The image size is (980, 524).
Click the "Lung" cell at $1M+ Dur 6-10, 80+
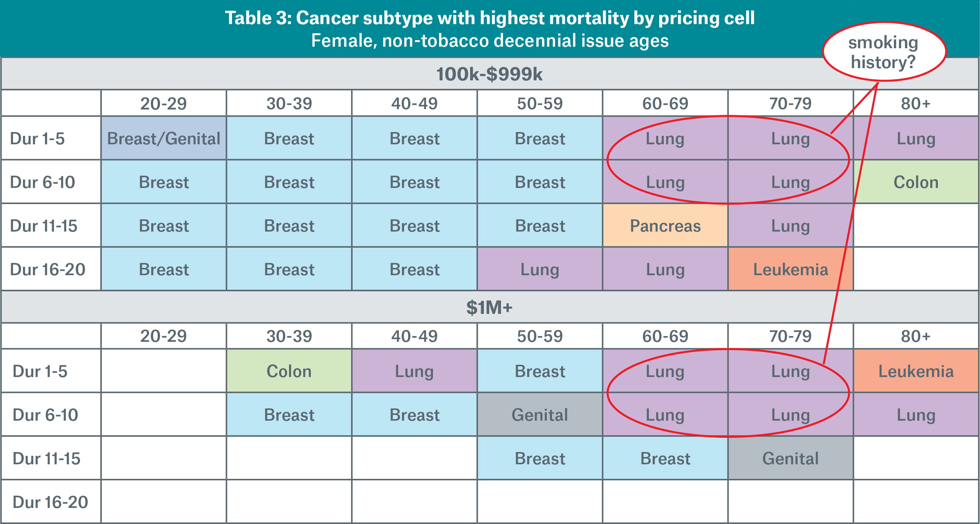tap(916, 415)
